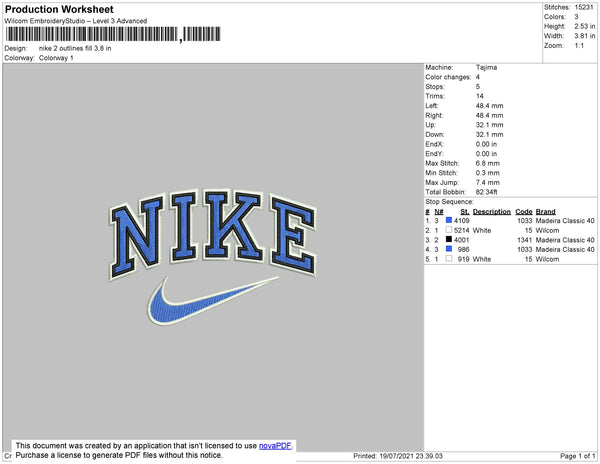This screenshot has width=600, height=464.
Task: Click the white swatch for stop 2
Action: pyautogui.click(x=449, y=230)
